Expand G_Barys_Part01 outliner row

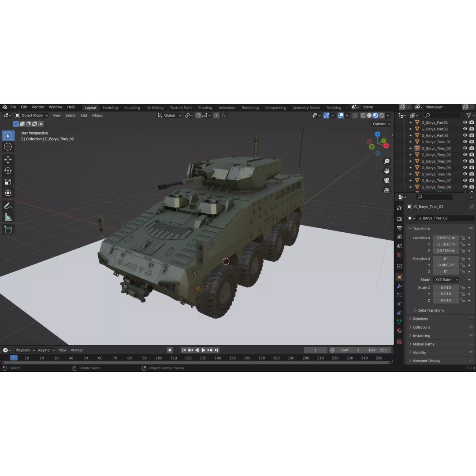[411, 123]
